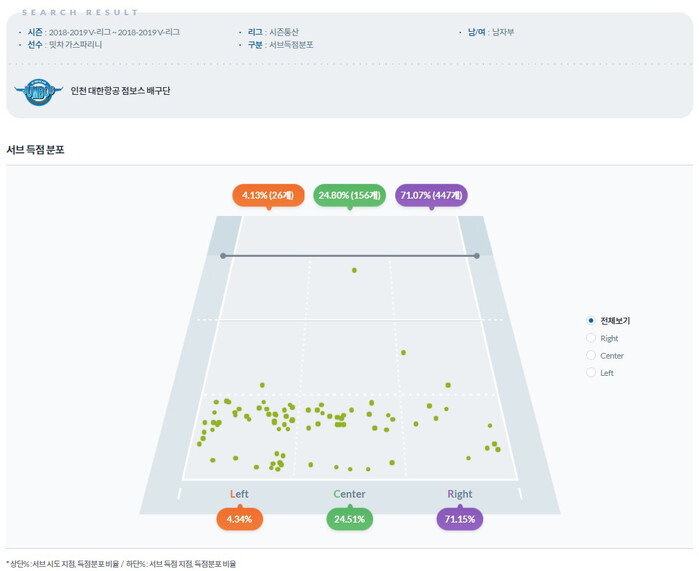Click the green 24.51% bottom badge
Viewport: 699px width, 571px height.
coord(350,519)
